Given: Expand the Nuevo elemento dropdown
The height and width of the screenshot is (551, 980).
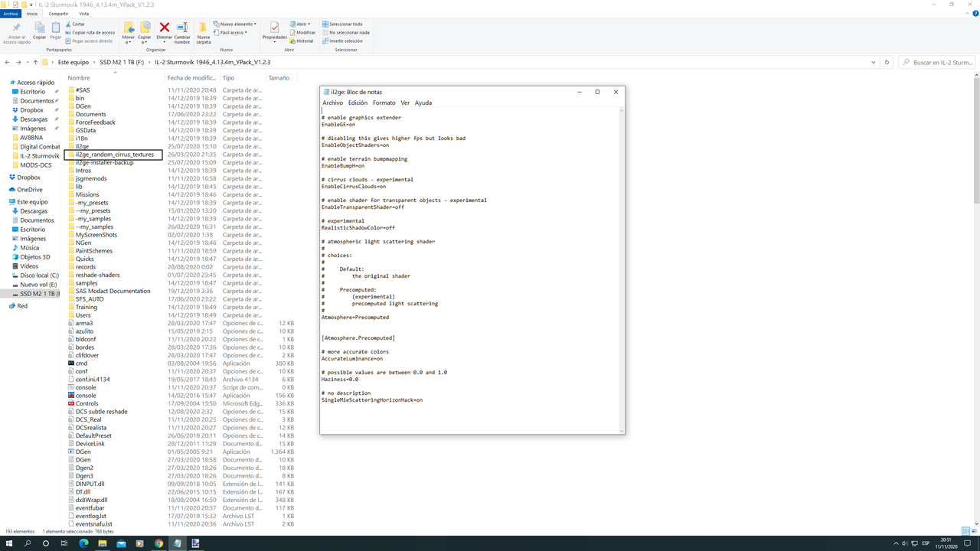Looking at the screenshot, I should pos(236,24).
